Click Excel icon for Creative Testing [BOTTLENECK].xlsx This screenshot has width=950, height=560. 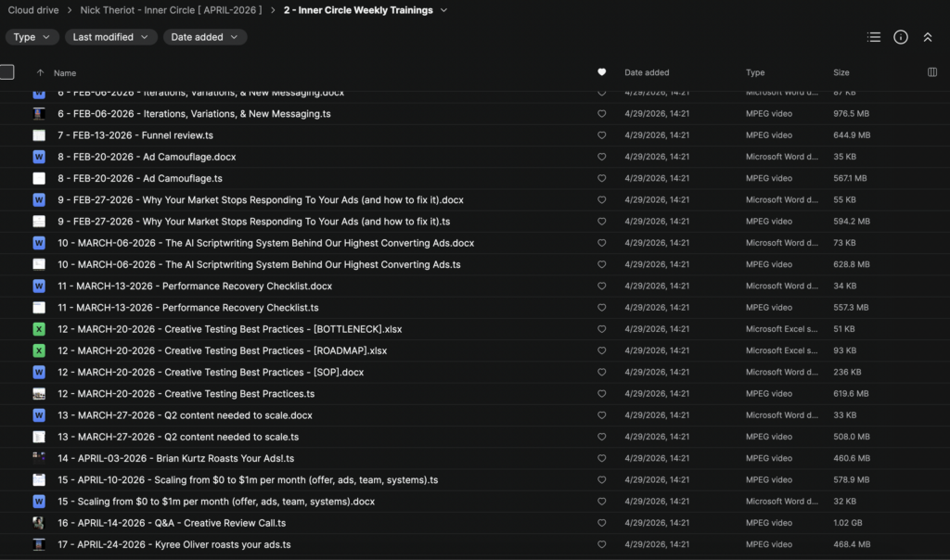click(x=39, y=329)
